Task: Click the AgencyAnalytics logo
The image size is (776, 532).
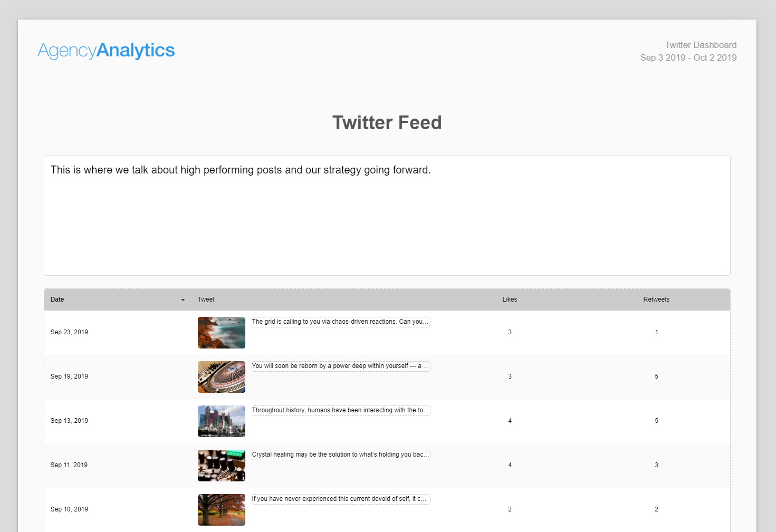Action: (x=106, y=51)
